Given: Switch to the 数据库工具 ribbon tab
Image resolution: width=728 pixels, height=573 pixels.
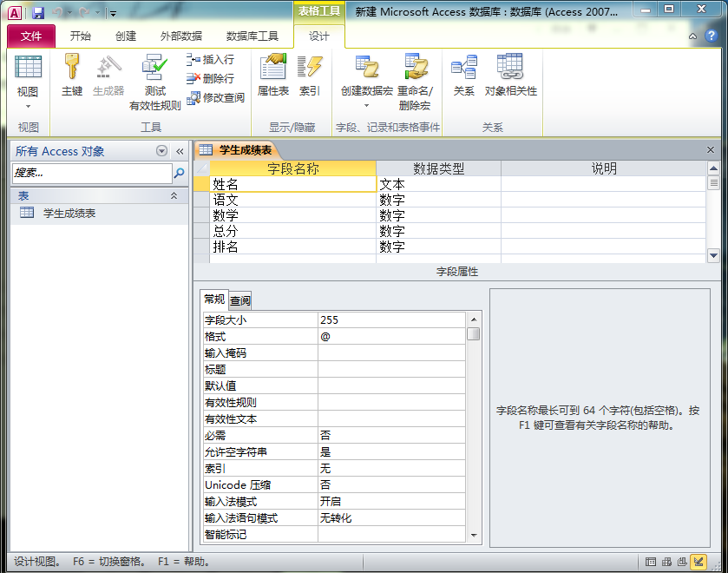Looking at the screenshot, I should 253,36.
